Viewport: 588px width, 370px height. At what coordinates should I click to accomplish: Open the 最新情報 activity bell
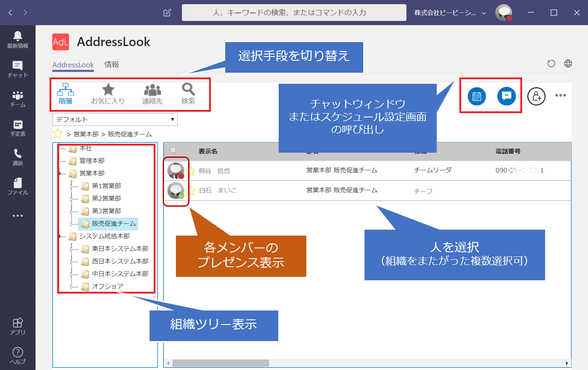18,40
